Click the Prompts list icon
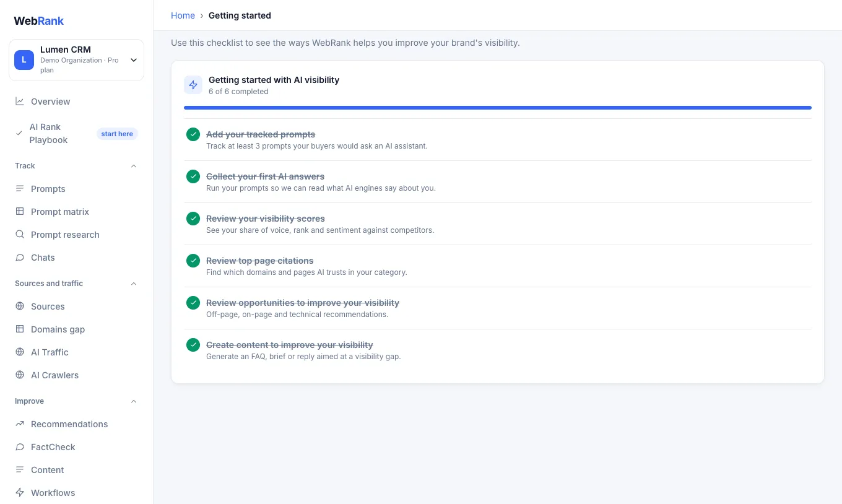This screenshot has height=504, width=842. coord(20,189)
